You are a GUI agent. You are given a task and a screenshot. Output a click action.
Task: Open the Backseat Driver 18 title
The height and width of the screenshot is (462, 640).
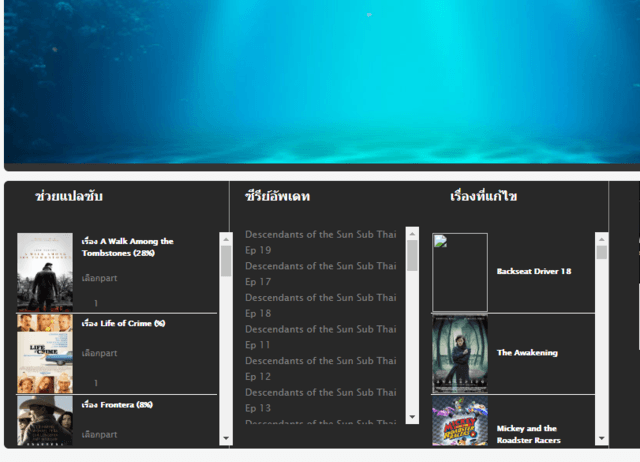(534, 271)
